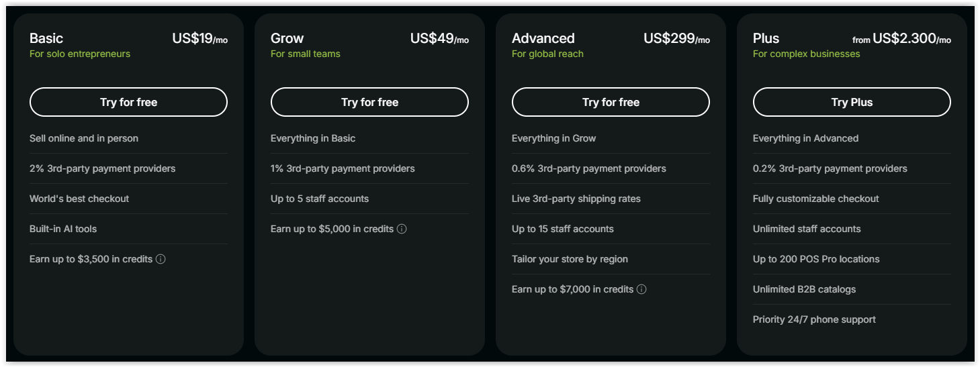980x367 pixels.
Task: Click 'Up to 5 staff accounts' feature
Action: point(320,199)
